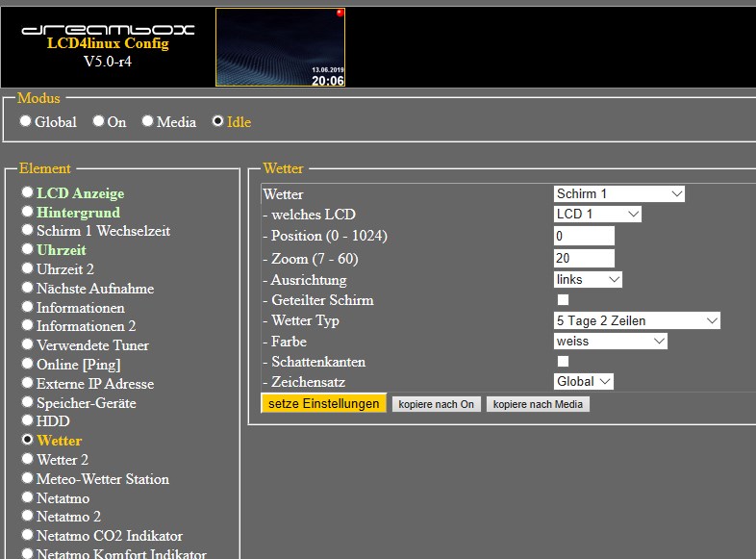
Task: Select the LCD Anzeige element
Action: click(28, 193)
